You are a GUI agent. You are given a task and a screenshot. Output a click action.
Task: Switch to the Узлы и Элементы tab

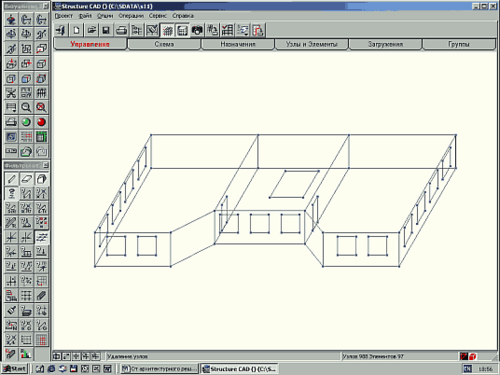tap(311, 44)
